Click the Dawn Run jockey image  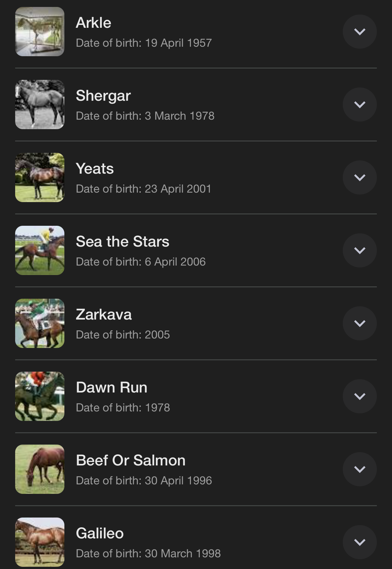pyautogui.click(x=40, y=396)
